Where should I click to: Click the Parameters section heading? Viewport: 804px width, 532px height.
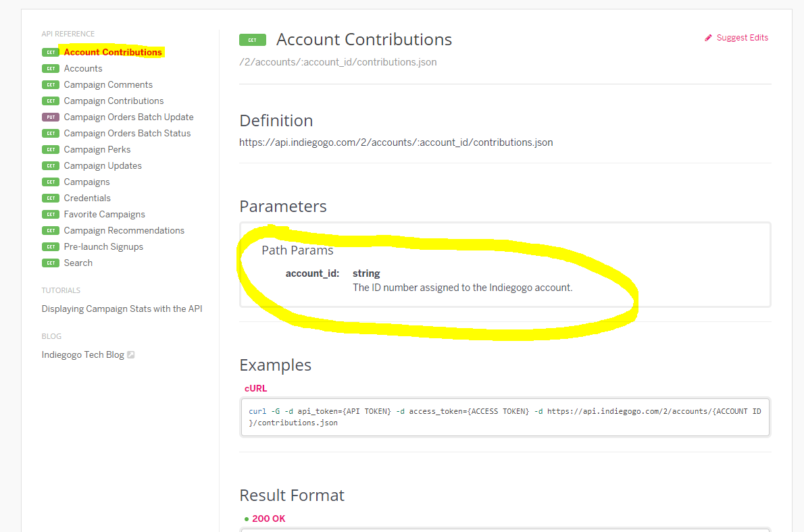(283, 206)
